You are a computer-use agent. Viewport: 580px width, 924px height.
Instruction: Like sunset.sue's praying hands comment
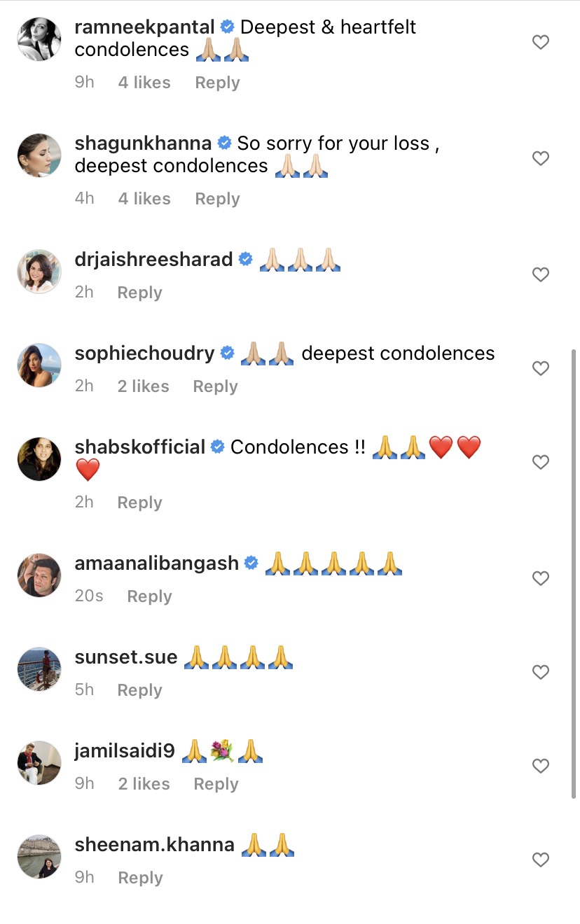[540, 673]
